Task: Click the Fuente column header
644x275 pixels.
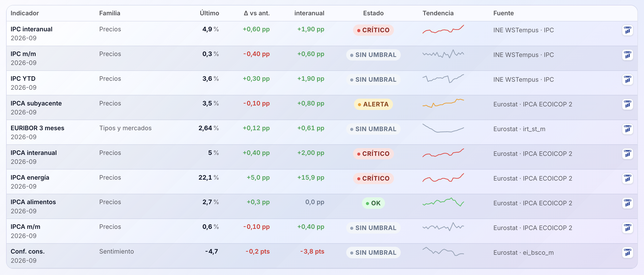Action: point(503,13)
